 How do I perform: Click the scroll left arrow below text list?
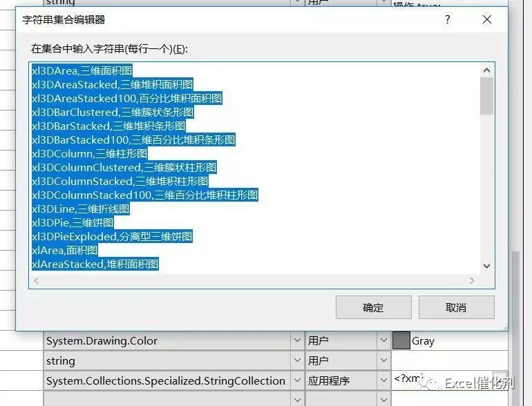[x=37, y=280]
